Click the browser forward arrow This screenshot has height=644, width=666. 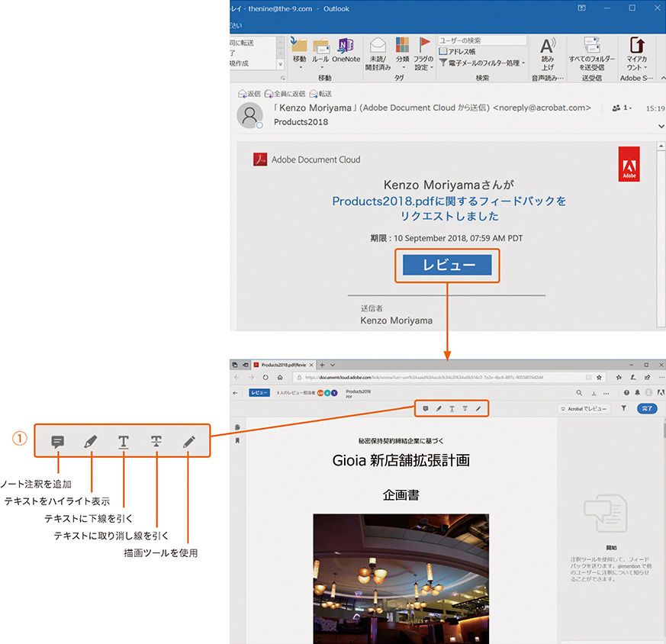coord(251,377)
